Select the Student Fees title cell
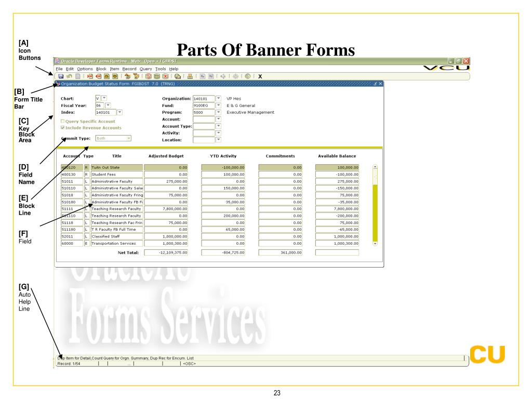532x399 pixels. pyautogui.click(x=117, y=175)
